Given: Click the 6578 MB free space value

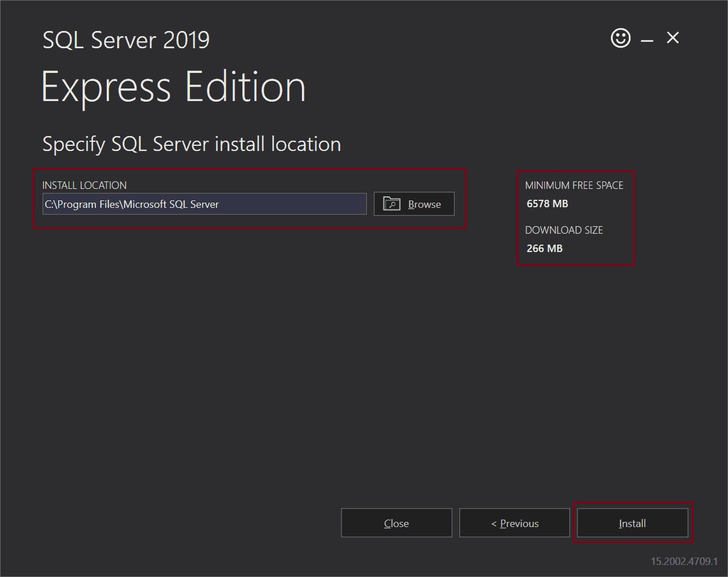Looking at the screenshot, I should (x=547, y=203).
